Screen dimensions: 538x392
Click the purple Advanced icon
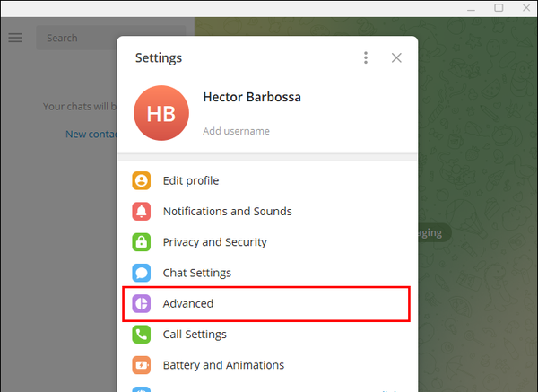tap(142, 303)
